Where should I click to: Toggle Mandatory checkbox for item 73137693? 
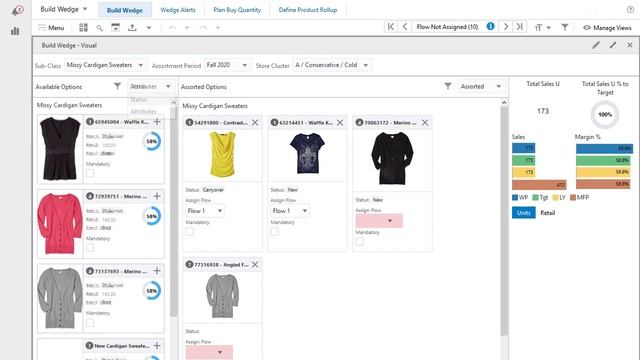coord(90,322)
